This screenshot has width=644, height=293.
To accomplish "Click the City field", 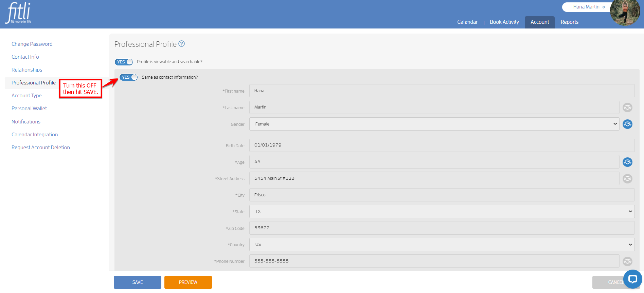I will [442, 195].
